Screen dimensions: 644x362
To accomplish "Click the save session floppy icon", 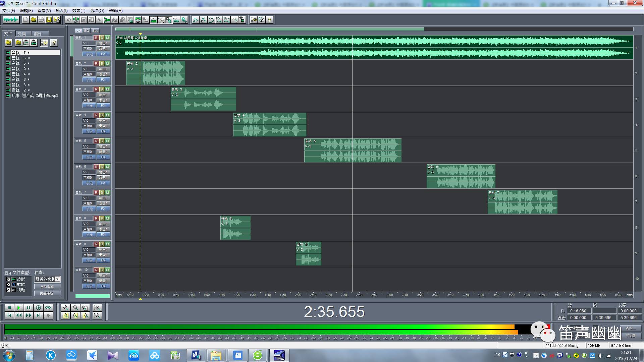I will coord(49,20).
